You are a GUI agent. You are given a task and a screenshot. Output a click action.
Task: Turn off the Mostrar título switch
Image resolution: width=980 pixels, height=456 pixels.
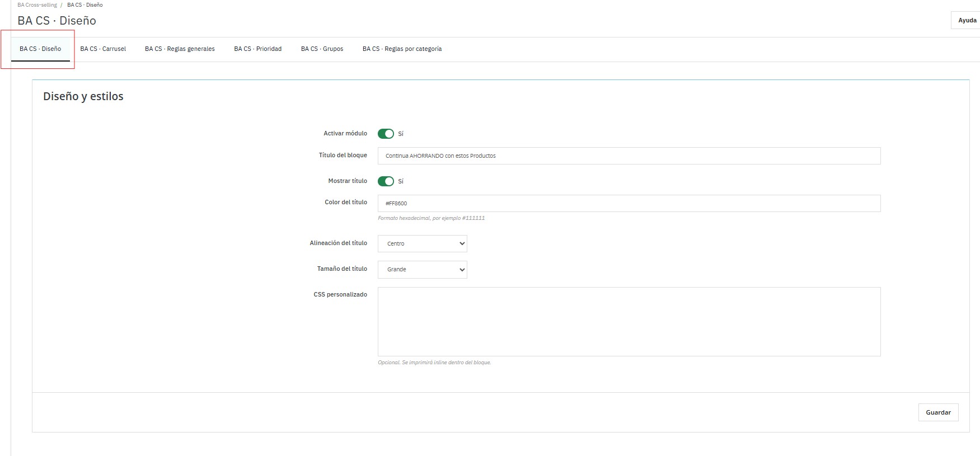386,181
